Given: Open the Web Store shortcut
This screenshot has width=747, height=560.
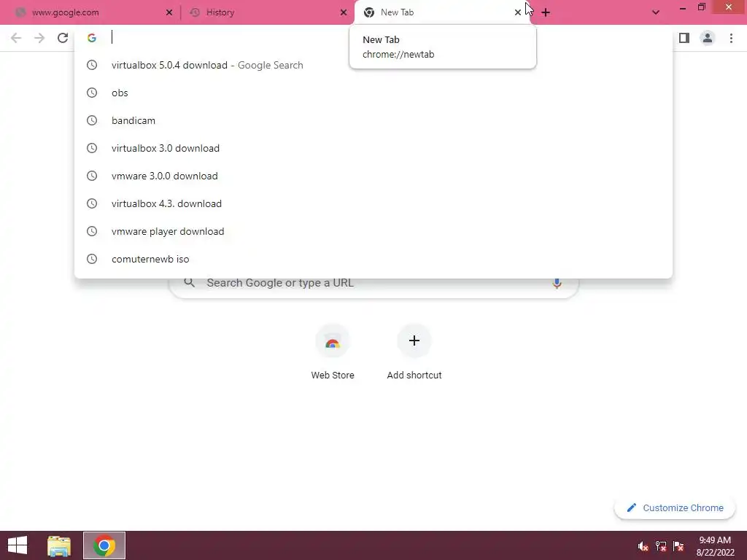Looking at the screenshot, I should coord(333,352).
